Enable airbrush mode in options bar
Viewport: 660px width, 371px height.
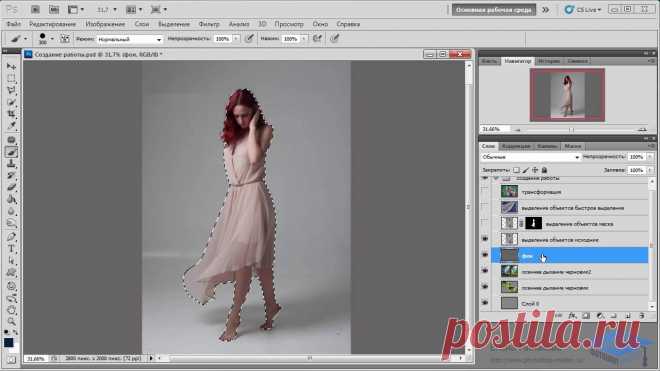coord(317,39)
